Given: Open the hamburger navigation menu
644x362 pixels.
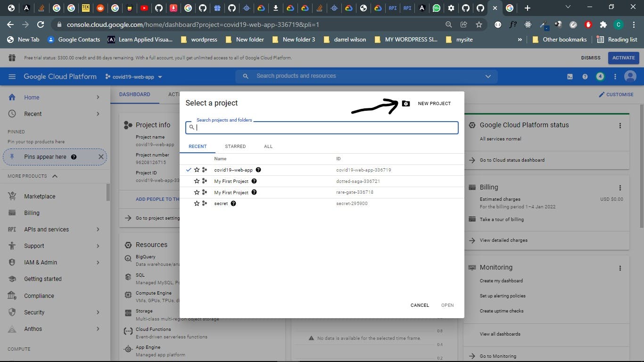Looking at the screenshot, I should 12,76.
